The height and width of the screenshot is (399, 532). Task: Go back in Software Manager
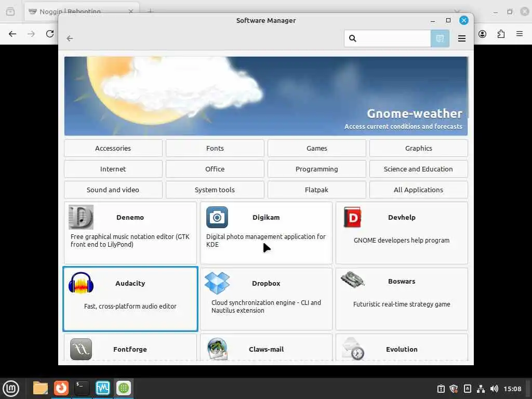pos(70,38)
